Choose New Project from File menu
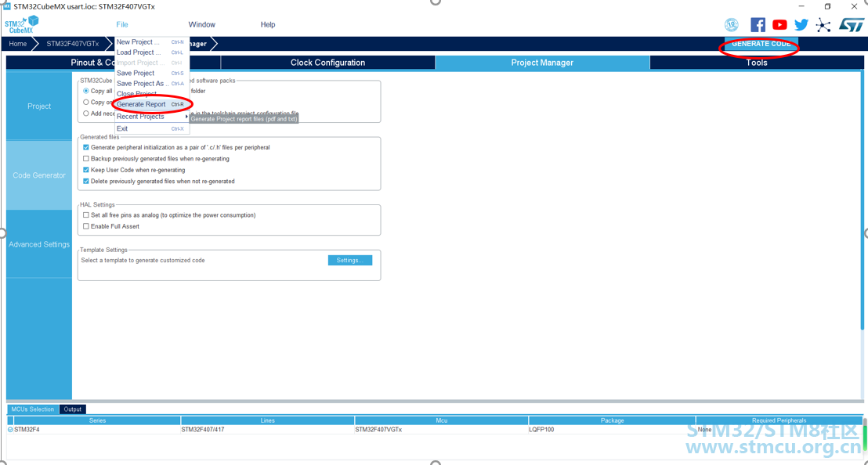Viewport: 868px width, 465px height. 151,42
